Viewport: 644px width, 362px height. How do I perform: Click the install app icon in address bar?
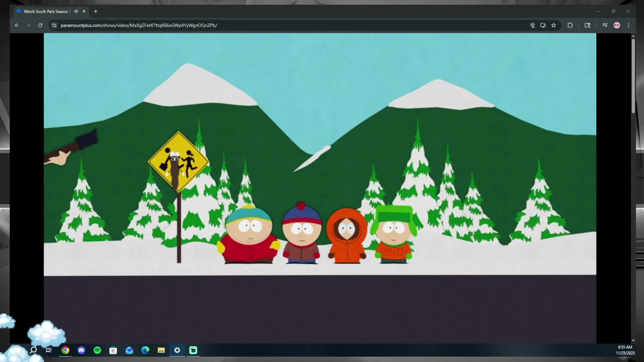(543, 25)
